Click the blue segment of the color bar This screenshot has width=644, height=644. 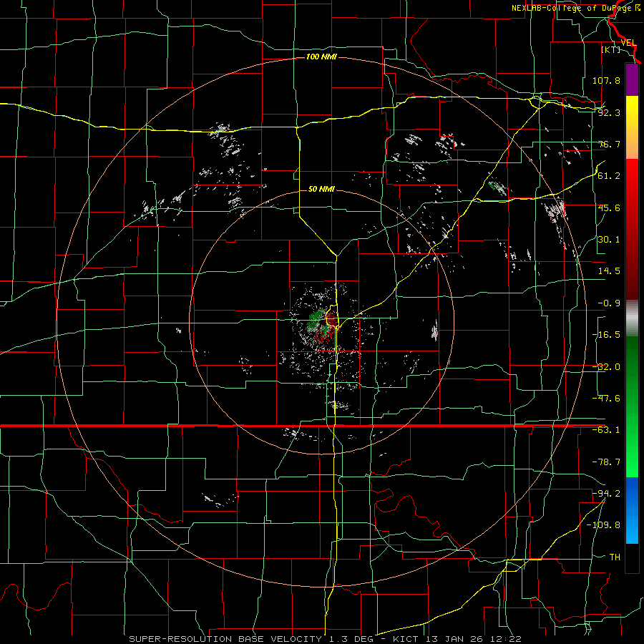click(x=632, y=510)
